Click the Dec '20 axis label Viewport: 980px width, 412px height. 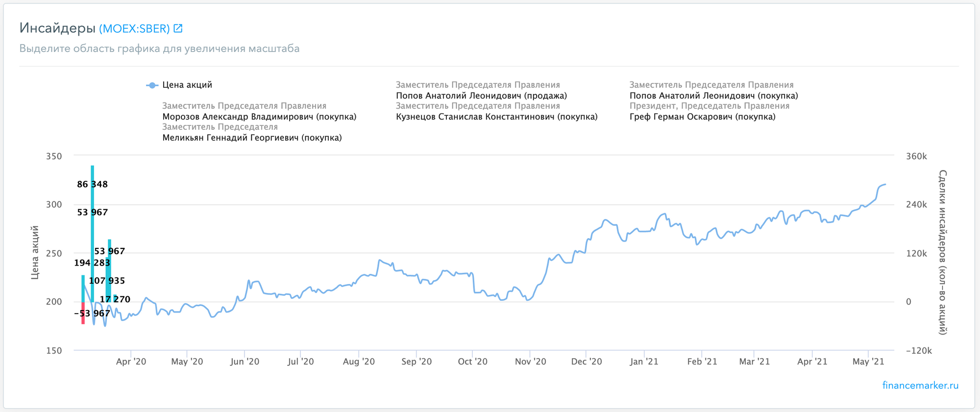[587, 362]
